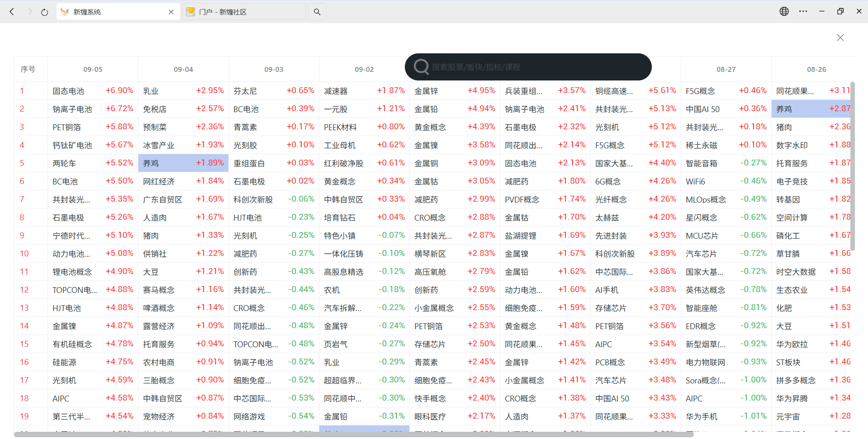Viewport: 868px width, 439px height.
Task: Open the three-dot more options menu
Action: [803, 11]
